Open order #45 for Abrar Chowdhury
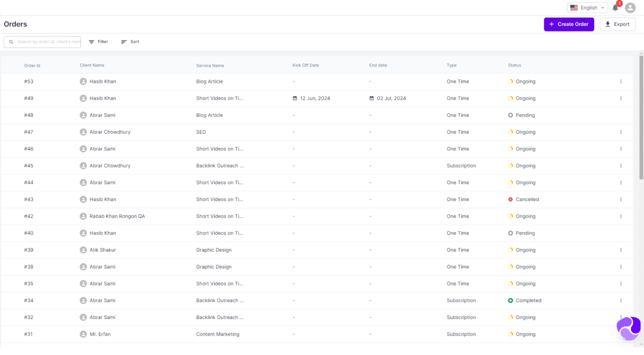The width and height of the screenshot is (644, 355). click(29, 166)
